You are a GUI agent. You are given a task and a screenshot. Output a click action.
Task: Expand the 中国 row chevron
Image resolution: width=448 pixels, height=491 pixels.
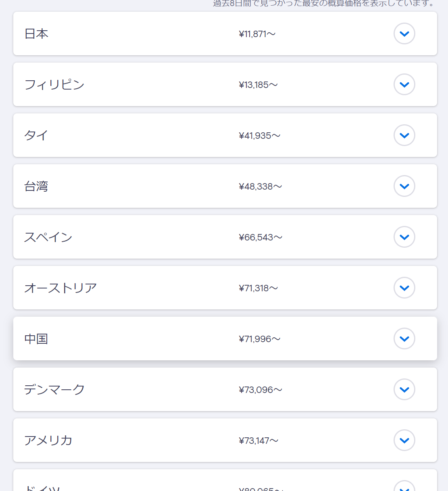tap(404, 338)
